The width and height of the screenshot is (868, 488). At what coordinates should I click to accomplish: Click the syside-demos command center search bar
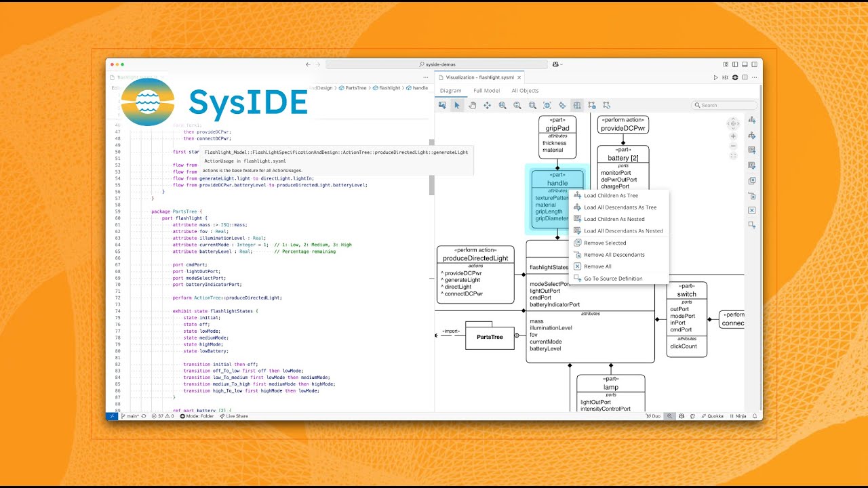[x=437, y=64]
